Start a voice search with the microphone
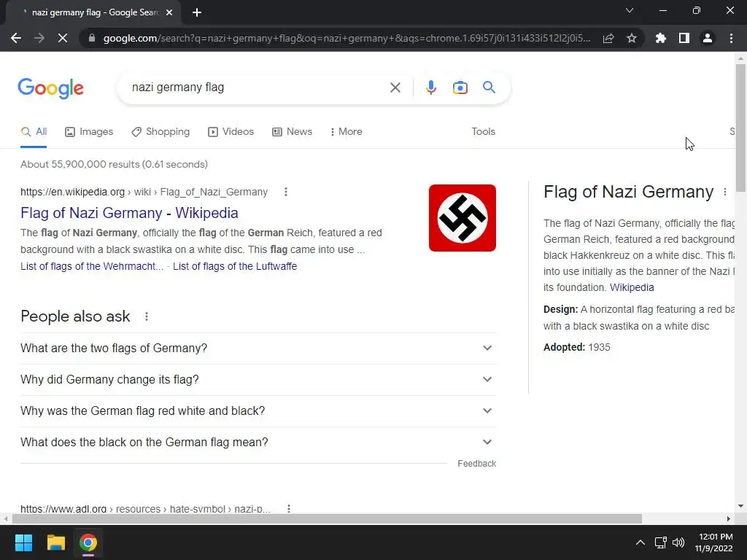The height and width of the screenshot is (560, 747). [431, 87]
